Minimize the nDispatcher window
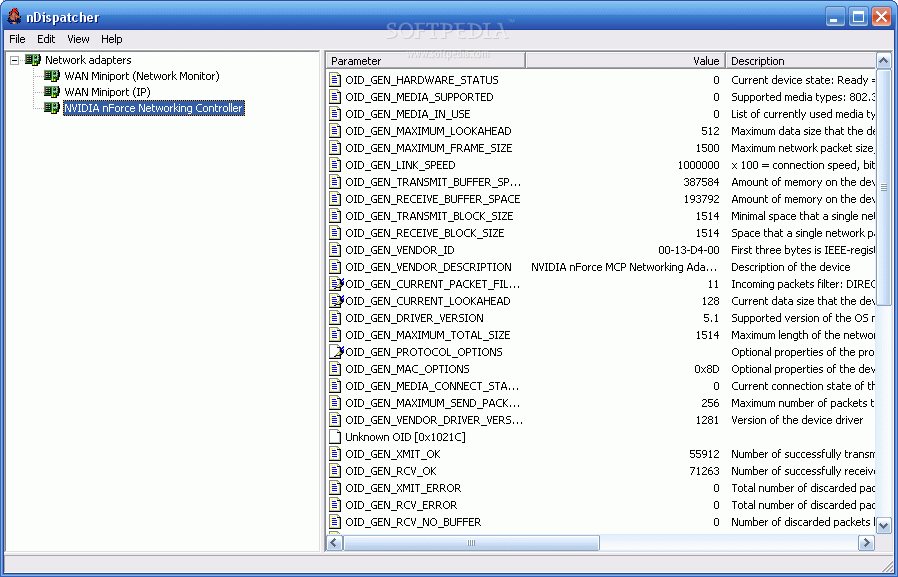This screenshot has height=577, width=898. pos(835,17)
